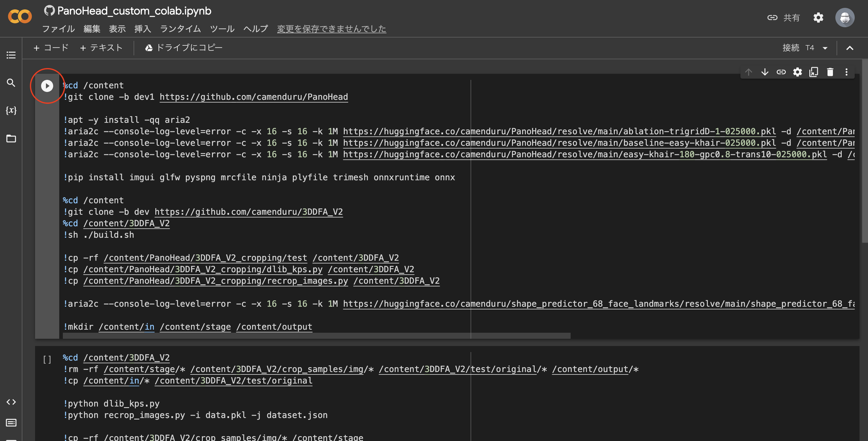Open the 挿入 menu
The width and height of the screenshot is (868, 441).
click(x=143, y=29)
